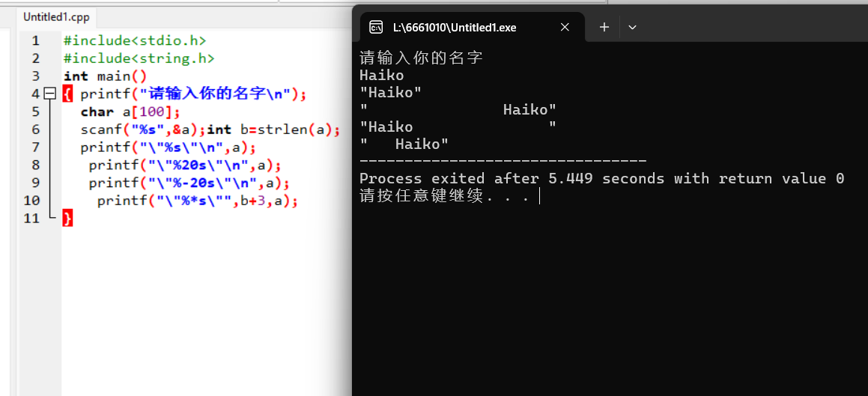Click line number 5 in the gutter

pos(35,112)
